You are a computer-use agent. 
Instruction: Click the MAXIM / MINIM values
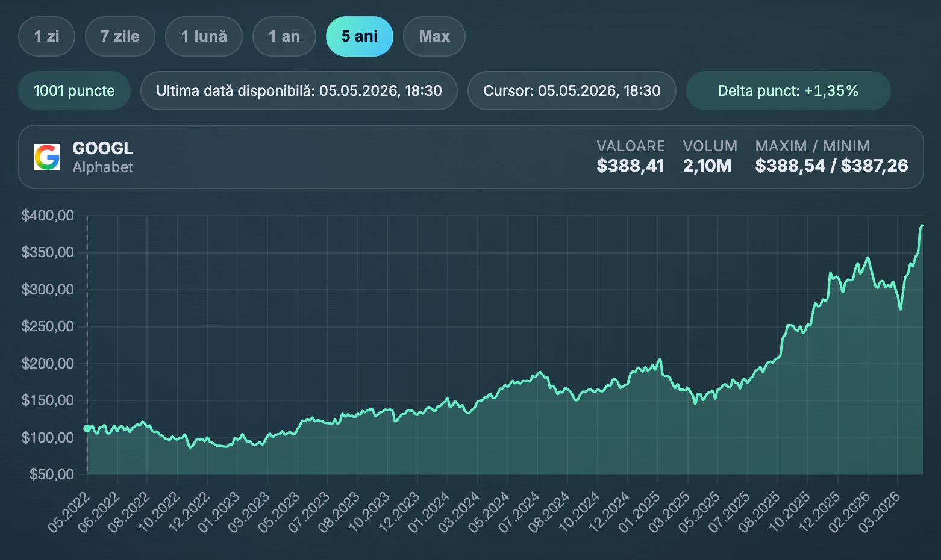[x=831, y=166]
